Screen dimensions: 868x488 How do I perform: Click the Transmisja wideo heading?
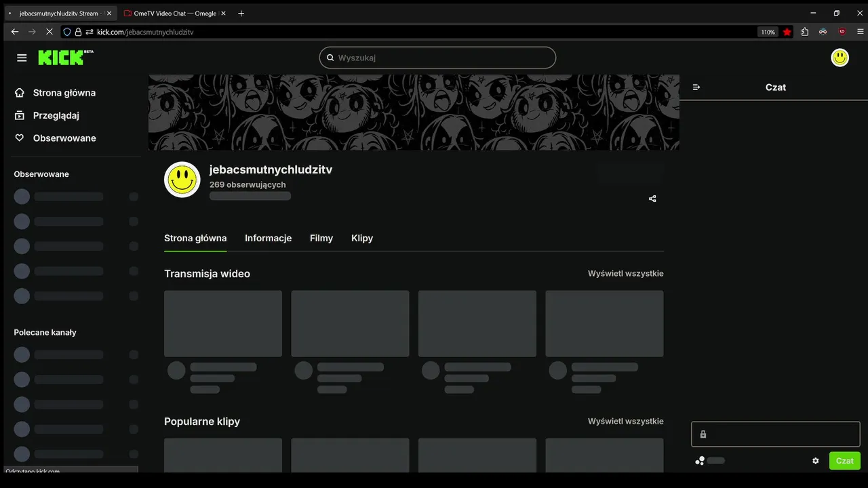(x=207, y=274)
